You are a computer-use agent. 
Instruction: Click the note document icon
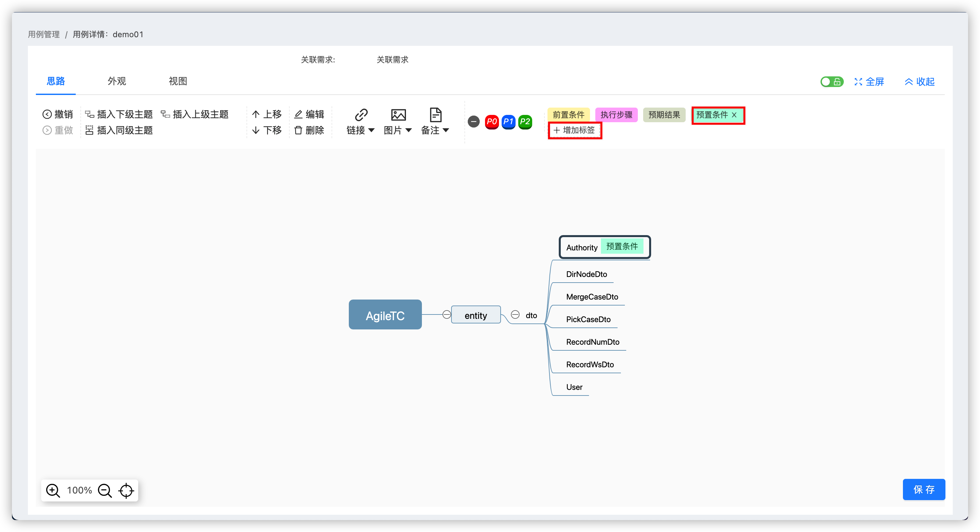coord(435,115)
